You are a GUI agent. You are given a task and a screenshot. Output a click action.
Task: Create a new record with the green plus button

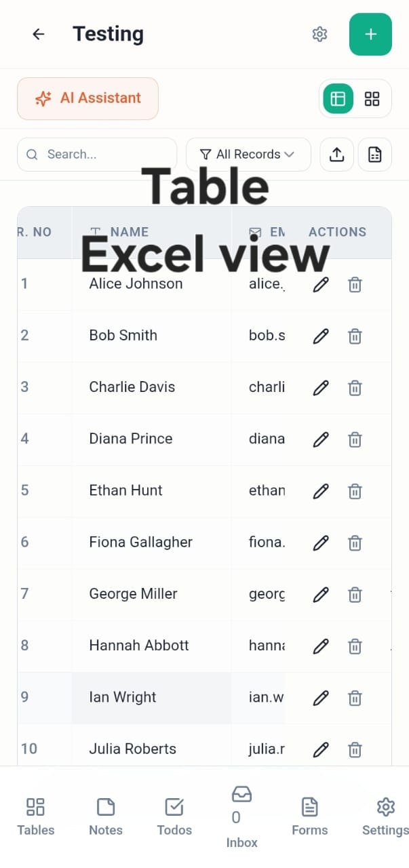370,34
